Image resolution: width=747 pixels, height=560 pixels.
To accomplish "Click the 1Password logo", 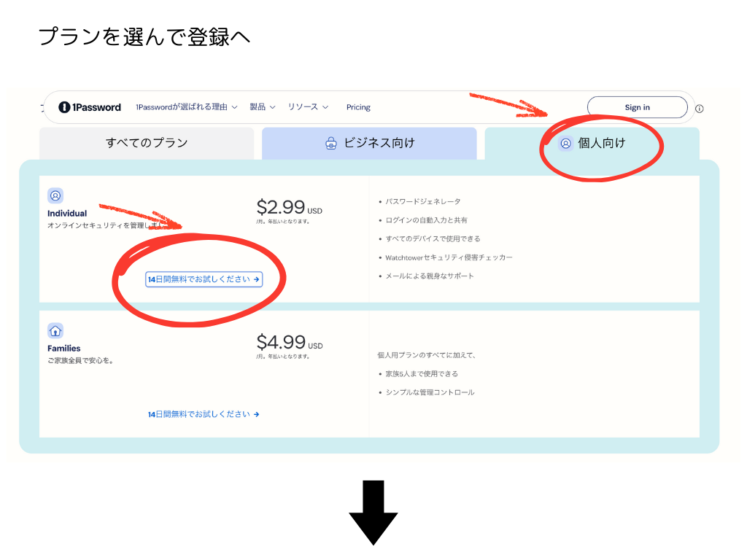I will pos(90,107).
